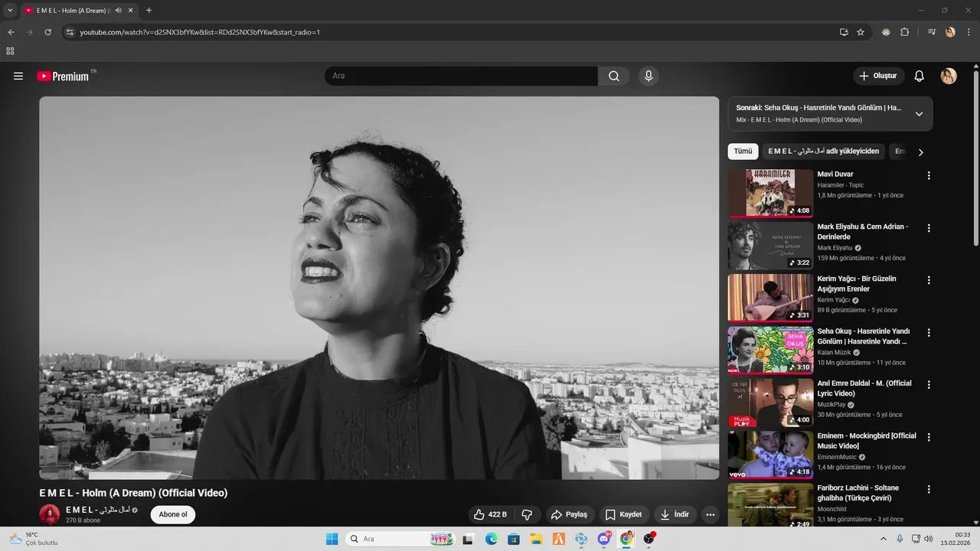
Task: Click the browser address bar URL
Action: 200,32
